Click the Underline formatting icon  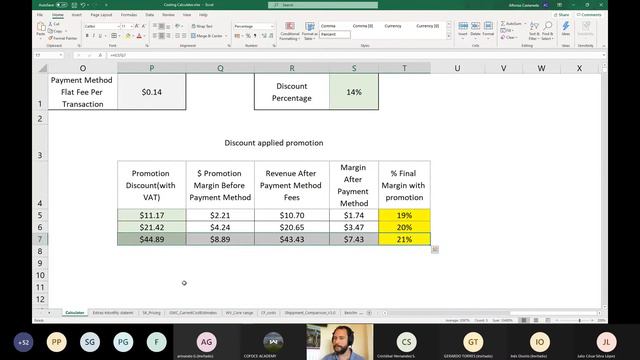point(100,36)
